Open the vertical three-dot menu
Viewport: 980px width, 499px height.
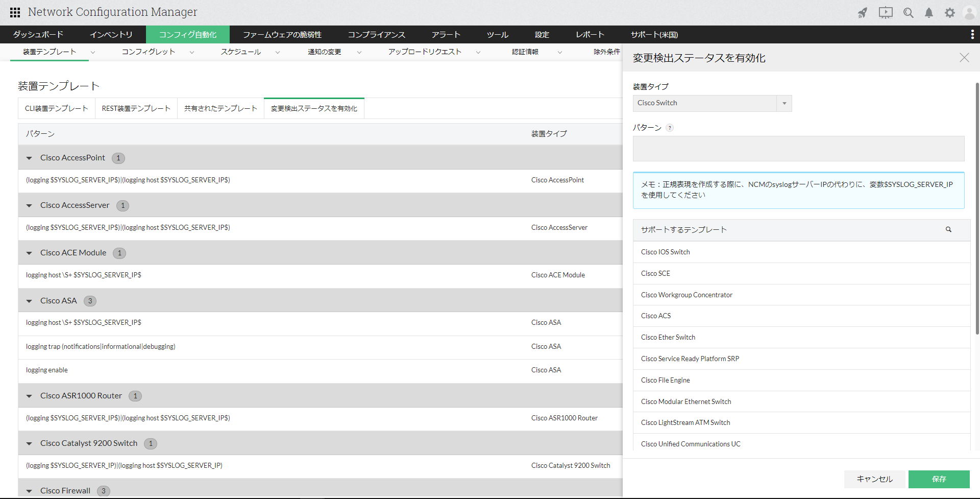[972, 34]
